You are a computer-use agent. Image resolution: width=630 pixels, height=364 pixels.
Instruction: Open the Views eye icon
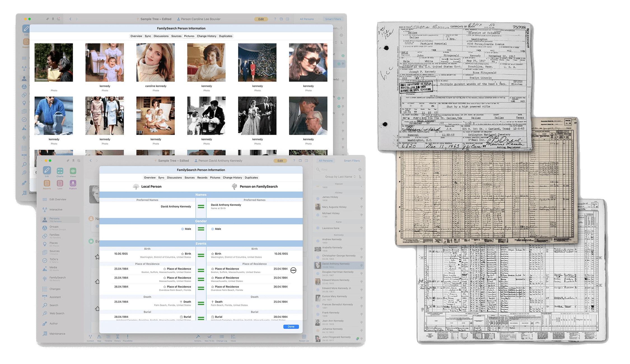pyautogui.click(x=73, y=171)
